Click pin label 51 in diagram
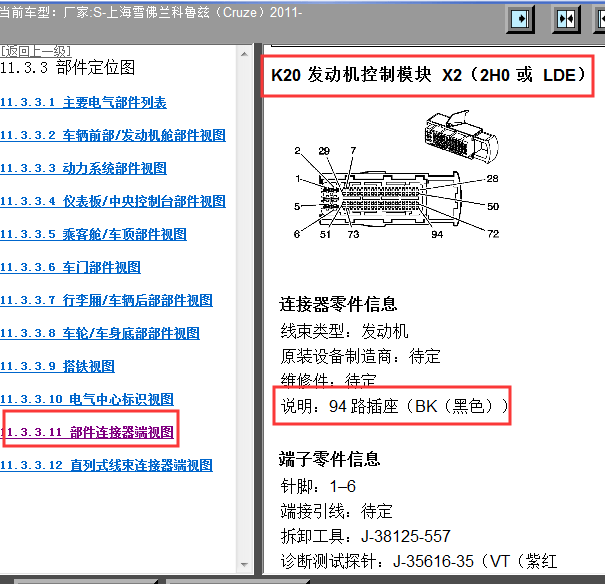Image resolution: width=605 pixels, height=584 pixels. (325, 234)
